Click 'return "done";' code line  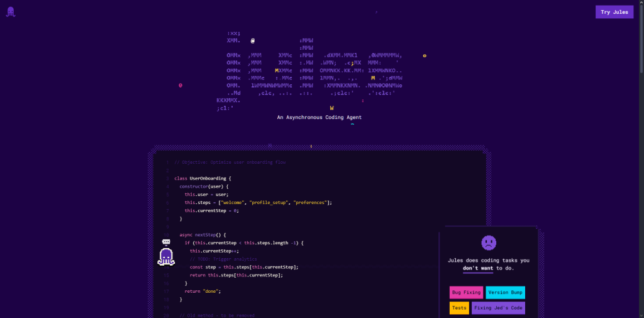[x=203, y=291]
